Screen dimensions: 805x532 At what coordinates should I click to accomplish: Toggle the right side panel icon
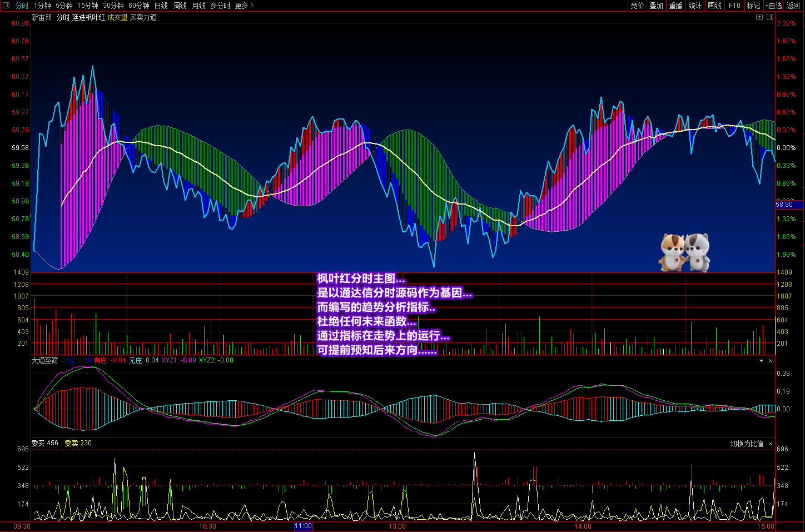pos(770,17)
